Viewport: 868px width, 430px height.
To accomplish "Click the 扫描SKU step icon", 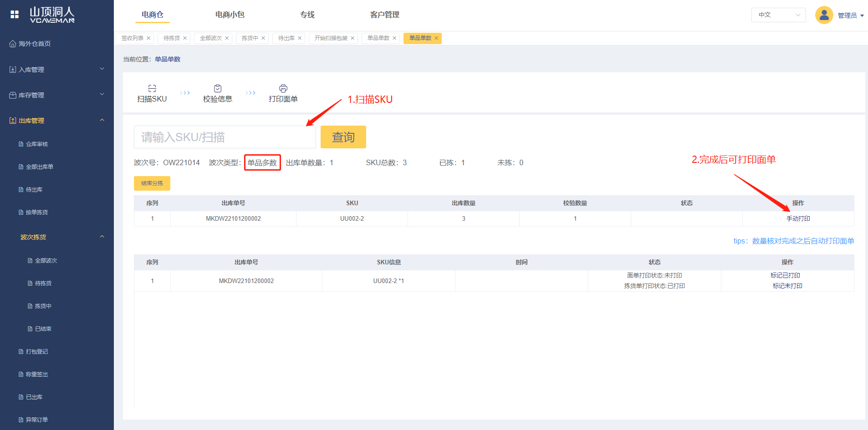I will [x=152, y=88].
